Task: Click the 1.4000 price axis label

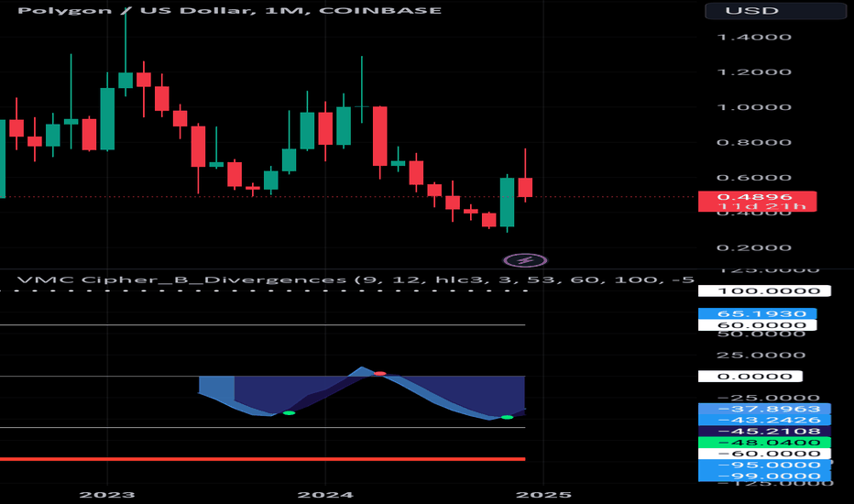Action: 754,37
